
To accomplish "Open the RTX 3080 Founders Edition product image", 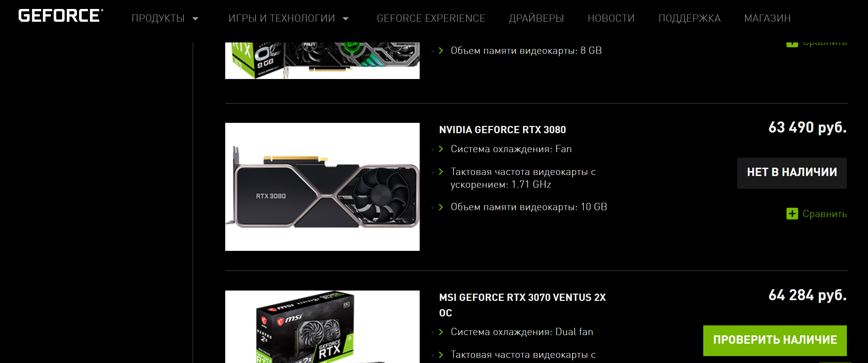I will click(322, 187).
